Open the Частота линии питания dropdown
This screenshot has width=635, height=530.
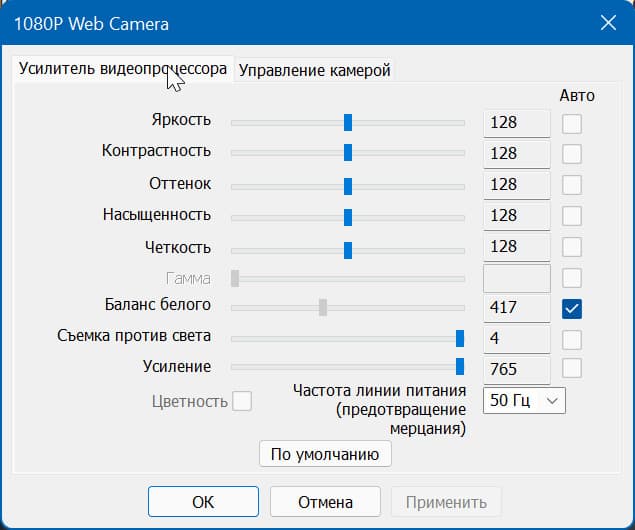[x=524, y=401]
